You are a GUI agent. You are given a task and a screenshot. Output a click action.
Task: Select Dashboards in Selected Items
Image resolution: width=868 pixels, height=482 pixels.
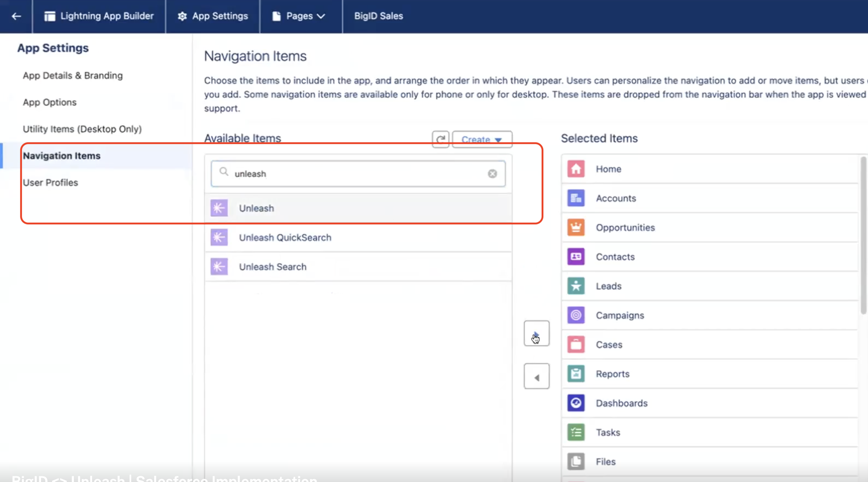click(710, 403)
